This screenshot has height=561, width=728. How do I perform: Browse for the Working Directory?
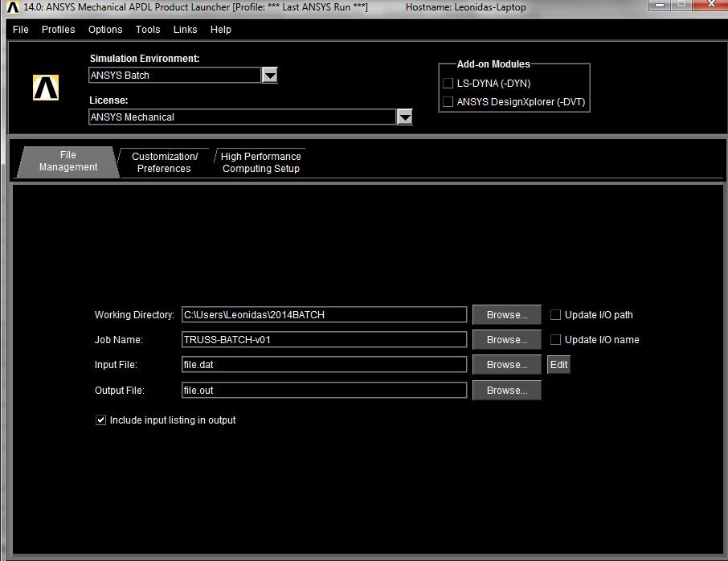tap(507, 314)
